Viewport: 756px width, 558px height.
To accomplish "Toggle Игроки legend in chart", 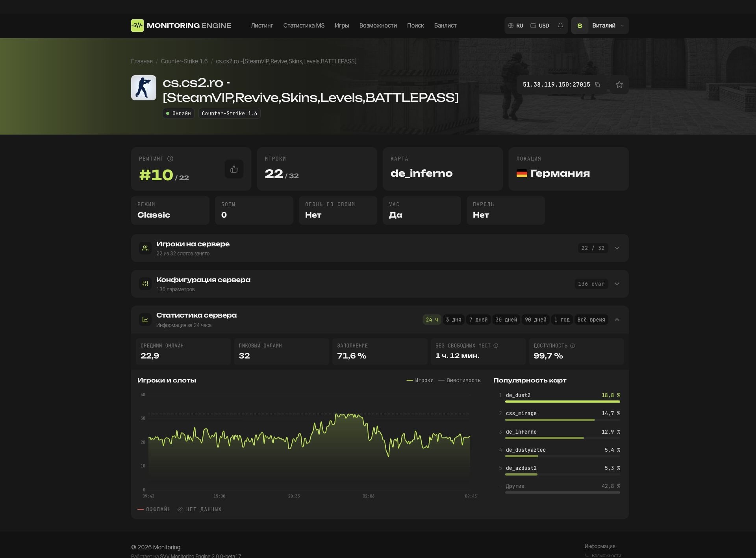I will (x=420, y=380).
